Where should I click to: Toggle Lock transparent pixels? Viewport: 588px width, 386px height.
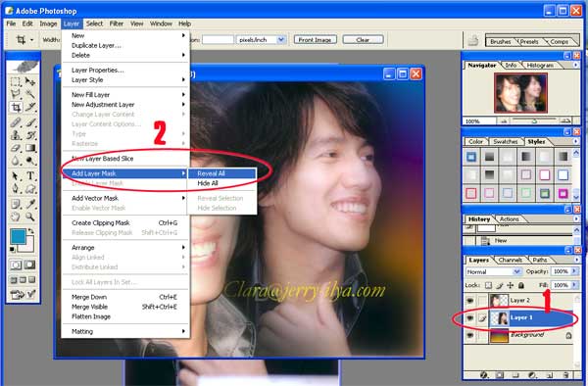point(488,285)
